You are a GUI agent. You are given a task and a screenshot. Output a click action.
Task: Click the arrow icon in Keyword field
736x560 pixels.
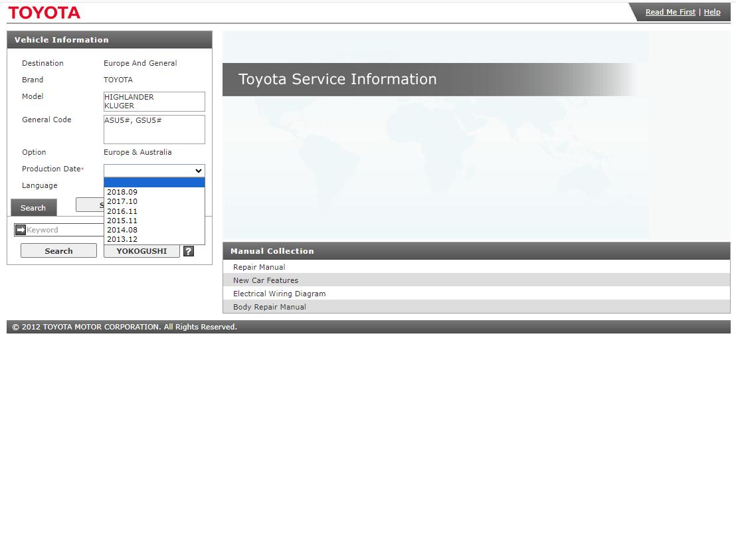pyautogui.click(x=21, y=230)
